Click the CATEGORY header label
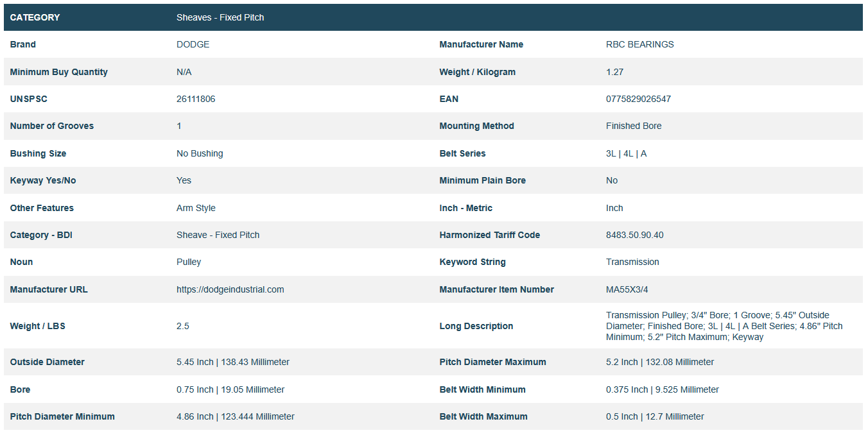Viewport: 868px width, 435px height. (x=35, y=17)
